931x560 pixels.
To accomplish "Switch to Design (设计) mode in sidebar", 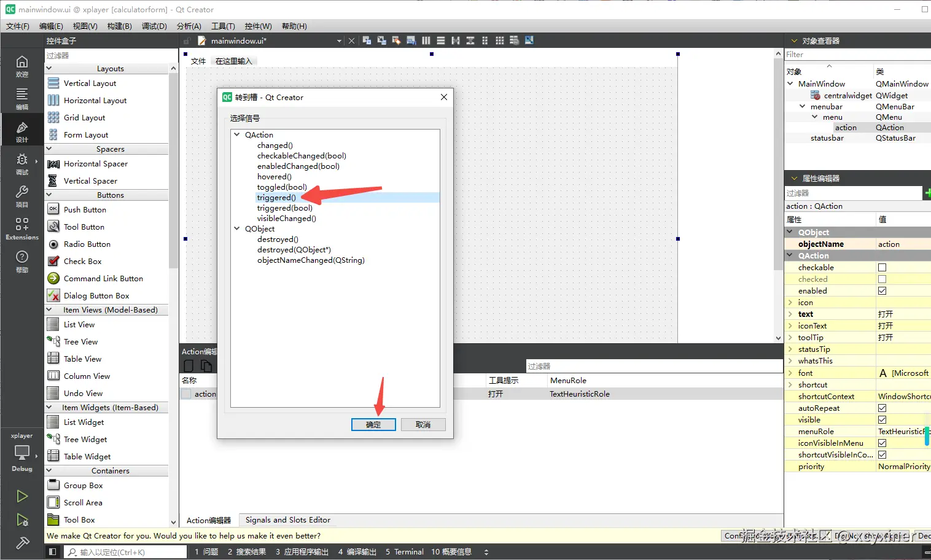I will 22,131.
